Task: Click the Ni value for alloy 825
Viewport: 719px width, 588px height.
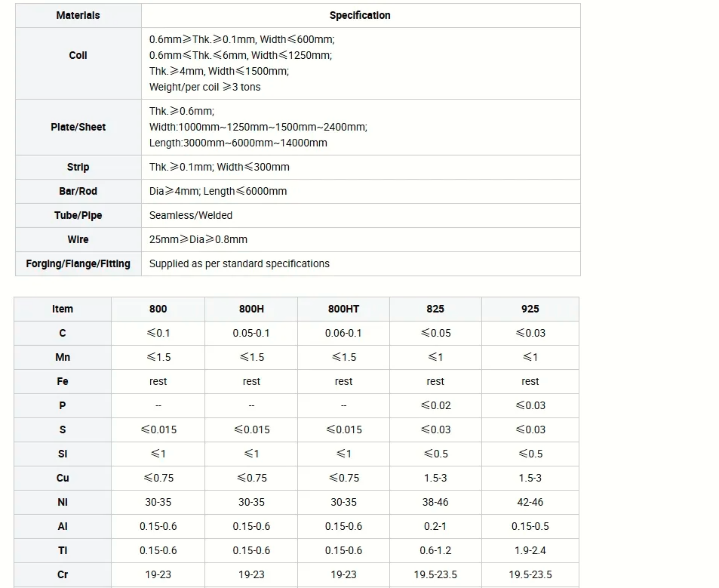Action: click(435, 502)
